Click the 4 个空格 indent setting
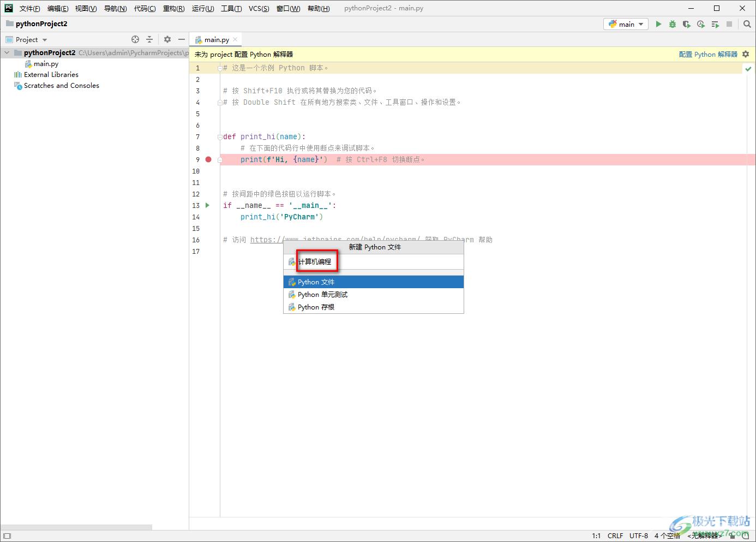This screenshot has height=542, width=756. 667,536
